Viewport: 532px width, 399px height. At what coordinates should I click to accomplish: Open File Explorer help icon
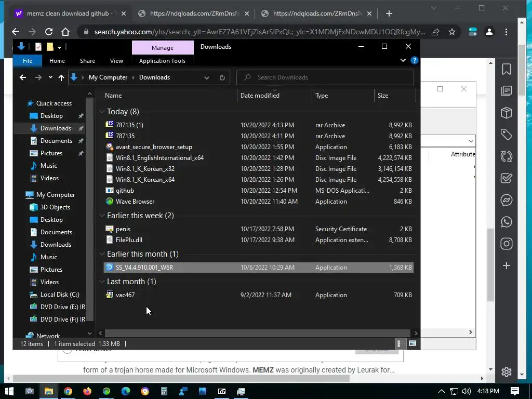(414, 60)
